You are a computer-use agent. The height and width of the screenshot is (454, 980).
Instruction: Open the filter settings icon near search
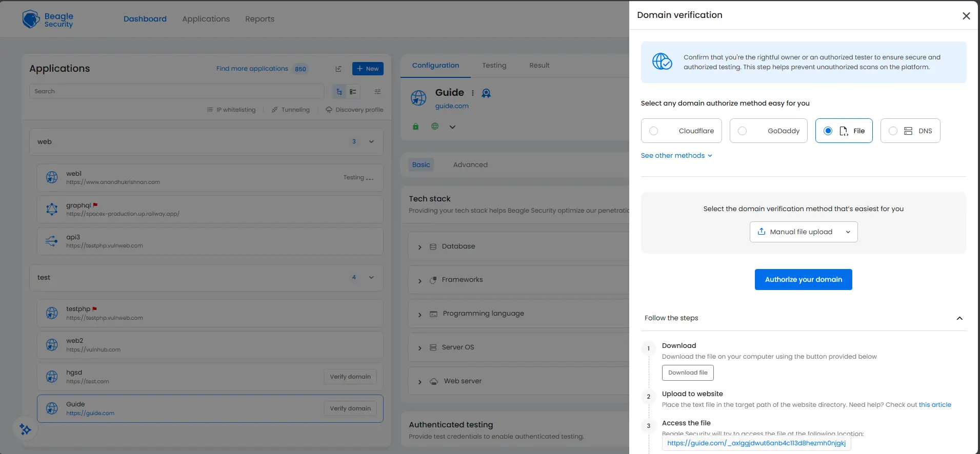tap(377, 92)
